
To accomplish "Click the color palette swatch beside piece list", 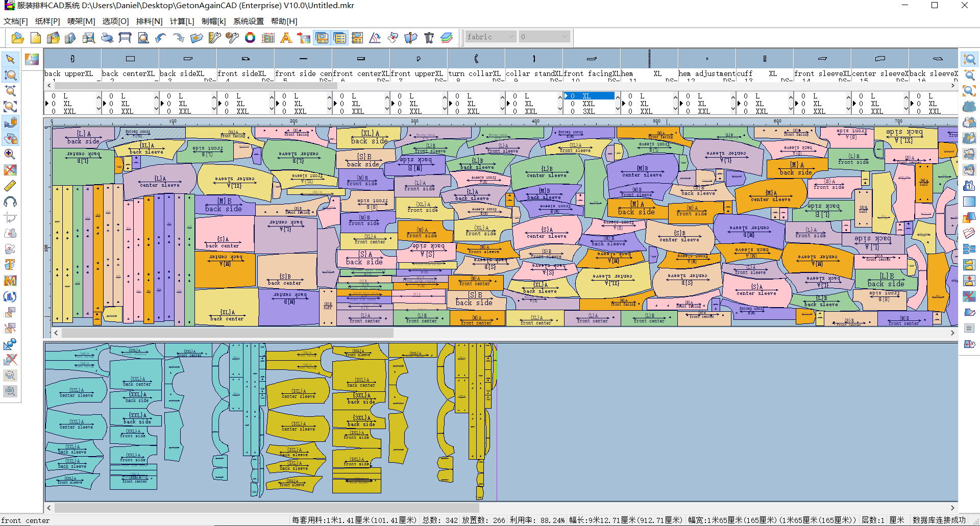I will [x=32, y=59].
